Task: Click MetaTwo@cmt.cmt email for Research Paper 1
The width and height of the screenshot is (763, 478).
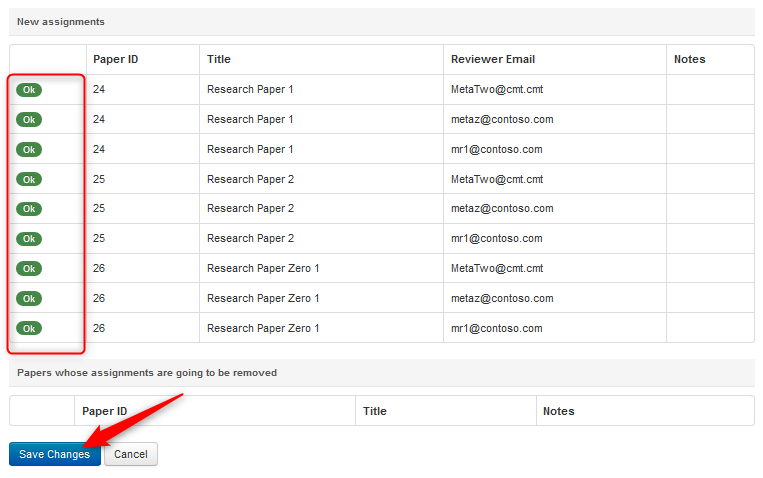Action: point(497,90)
